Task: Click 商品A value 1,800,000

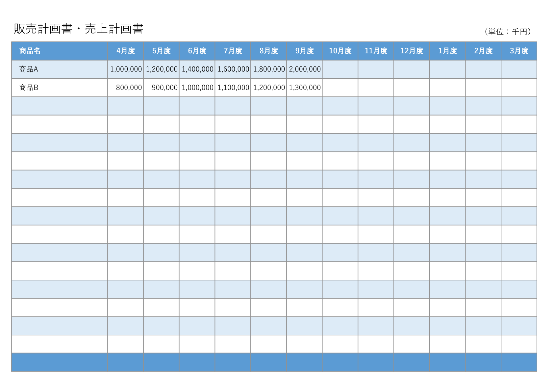Action: [269, 69]
